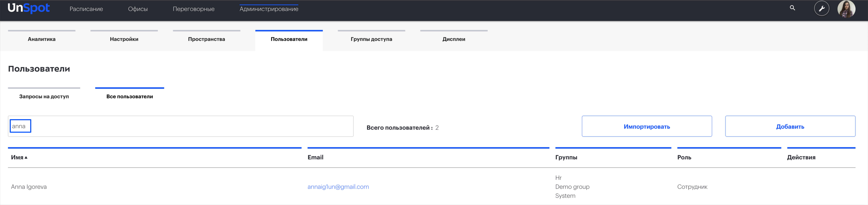This screenshot has width=868, height=205.
Task: Open the Администрирование menu
Action: [269, 9]
